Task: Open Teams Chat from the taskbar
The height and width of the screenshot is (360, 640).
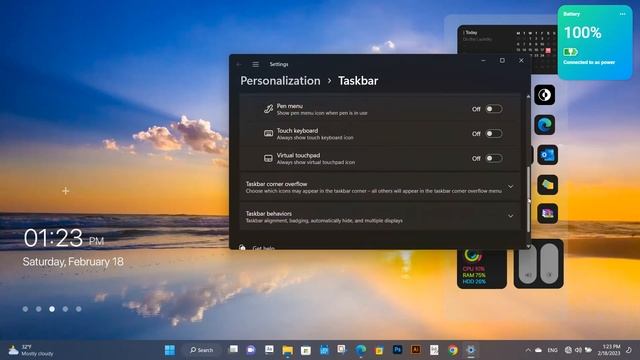Action: 251,350
